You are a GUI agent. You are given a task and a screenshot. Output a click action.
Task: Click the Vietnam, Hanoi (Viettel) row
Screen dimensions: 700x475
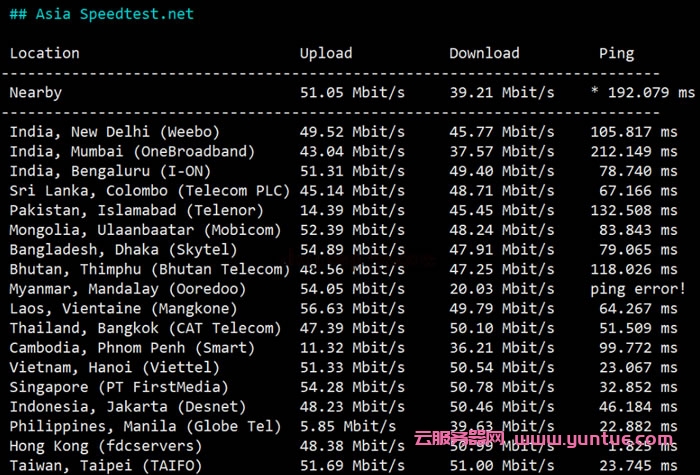[114, 367]
